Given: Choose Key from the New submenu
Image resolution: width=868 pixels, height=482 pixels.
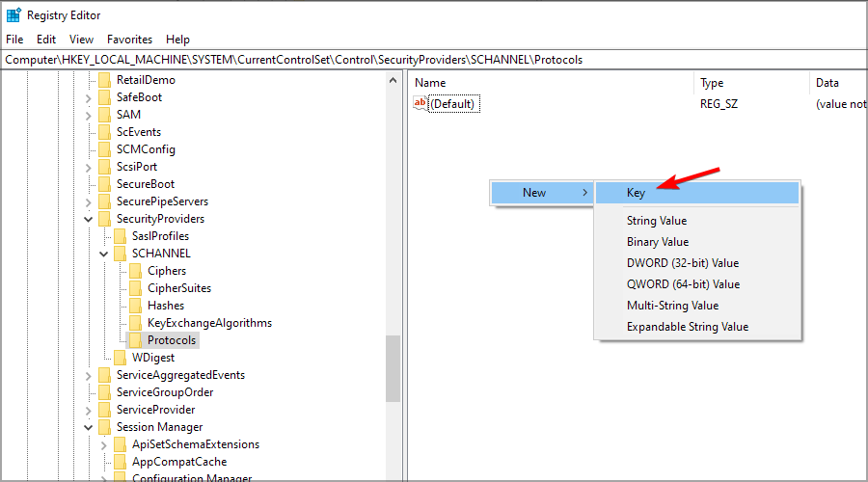Looking at the screenshot, I should [x=697, y=193].
